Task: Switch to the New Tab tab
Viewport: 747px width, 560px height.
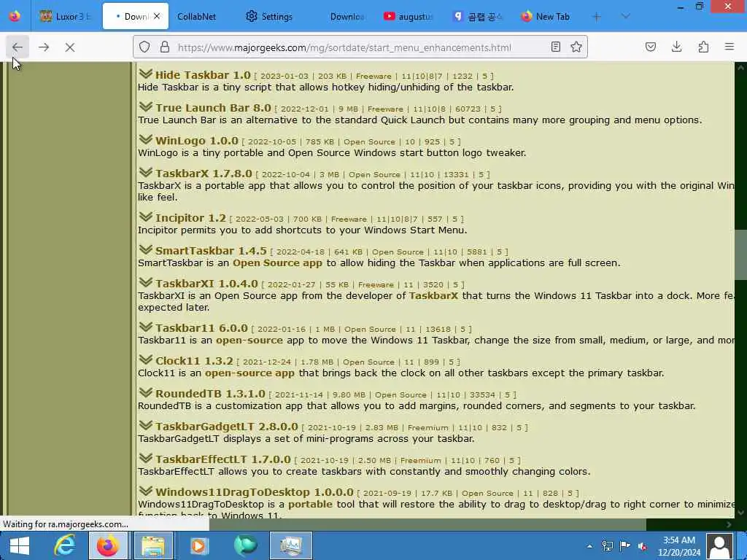Action: click(x=546, y=16)
